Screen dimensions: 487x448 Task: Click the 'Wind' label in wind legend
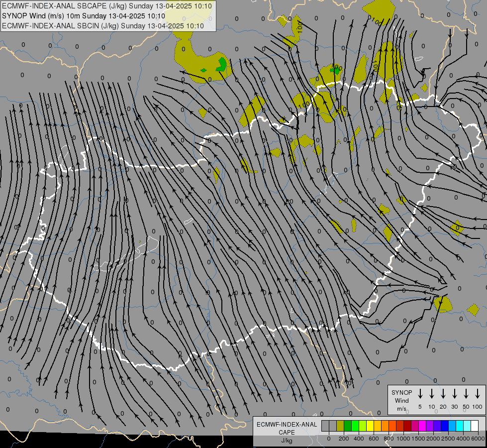click(x=401, y=400)
